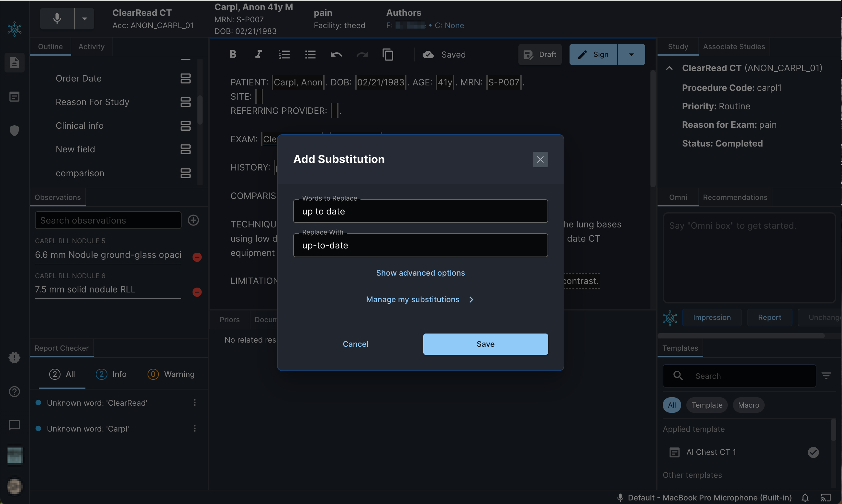The width and height of the screenshot is (842, 504).
Task: Select the Macro filter chip
Action: tap(748, 405)
